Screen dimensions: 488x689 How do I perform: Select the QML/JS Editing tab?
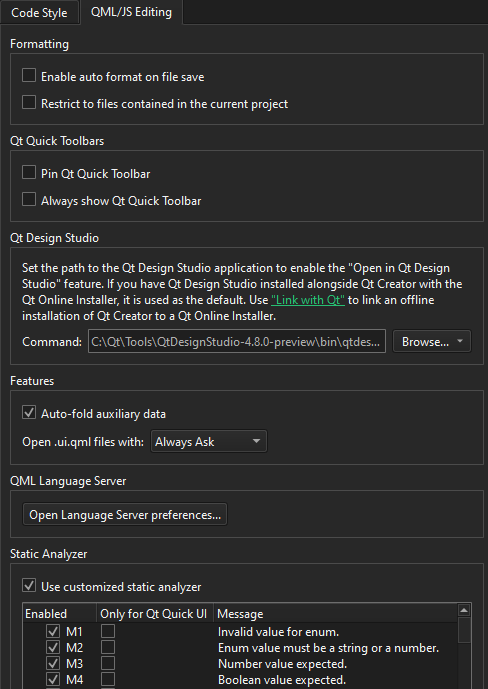pyautogui.click(x=131, y=12)
